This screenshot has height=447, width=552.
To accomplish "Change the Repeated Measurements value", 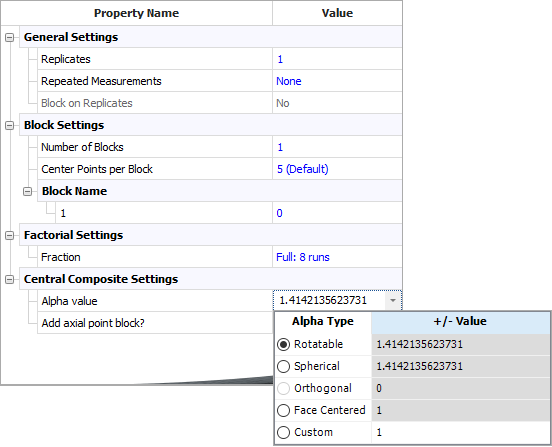I will tap(337, 81).
